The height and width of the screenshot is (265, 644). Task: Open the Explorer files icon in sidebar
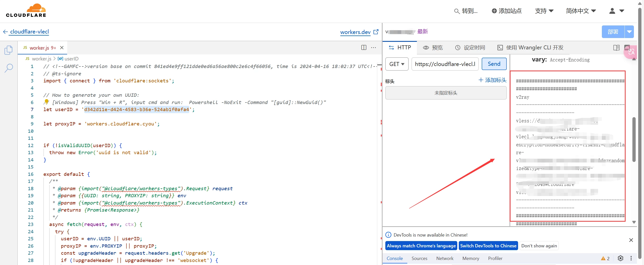[x=8, y=50]
